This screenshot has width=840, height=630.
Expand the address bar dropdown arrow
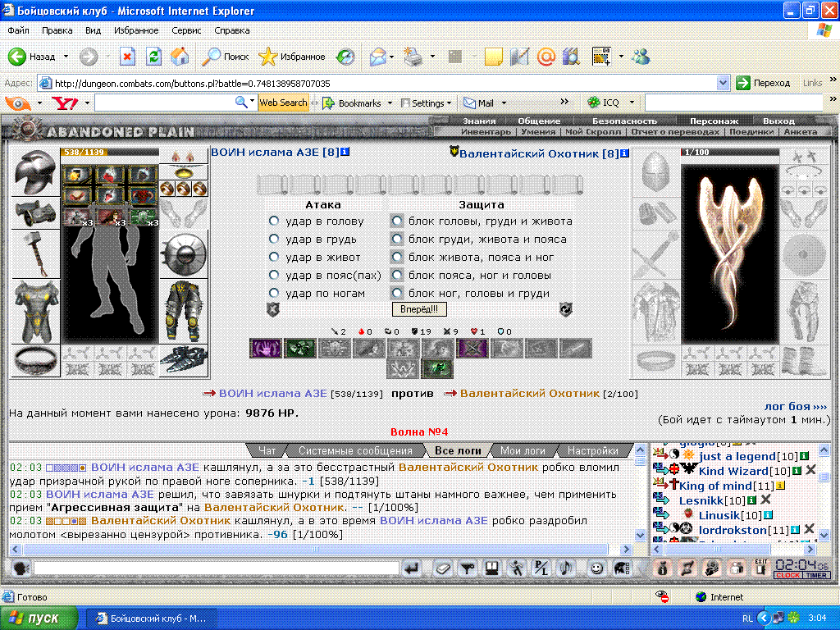coord(723,83)
